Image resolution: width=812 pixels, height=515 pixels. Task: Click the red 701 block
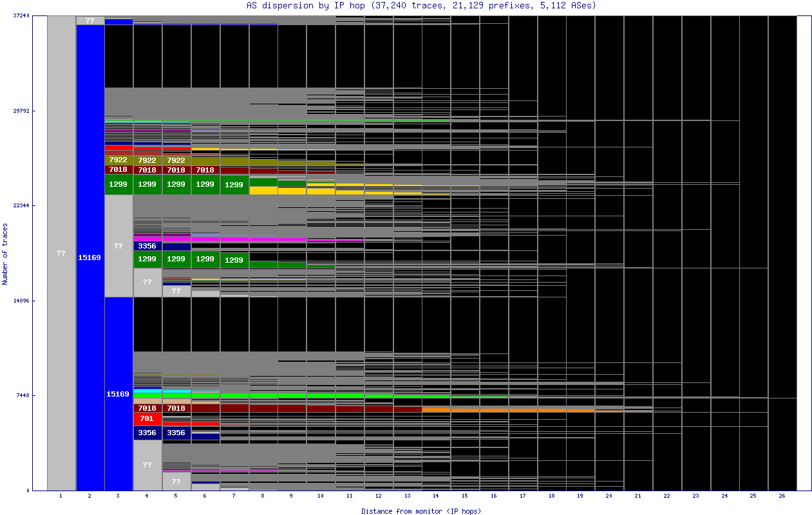[x=147, y=418]
